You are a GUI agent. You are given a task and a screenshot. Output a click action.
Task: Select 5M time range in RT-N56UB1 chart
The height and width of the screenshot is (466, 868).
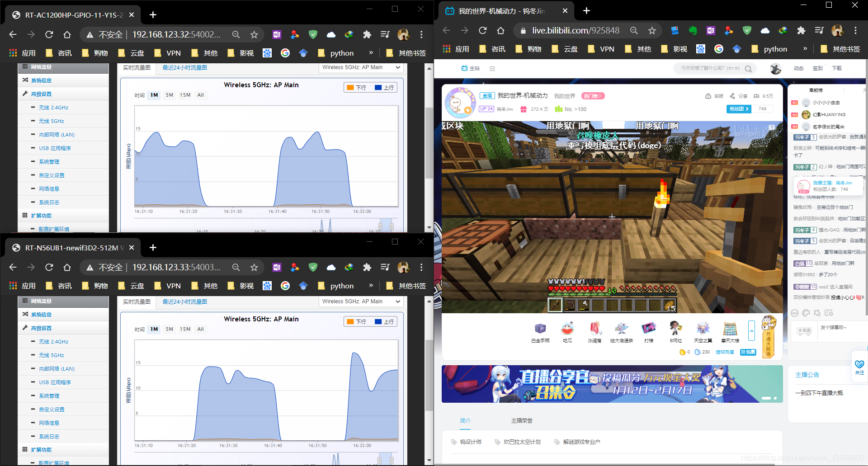pos(170,329)
